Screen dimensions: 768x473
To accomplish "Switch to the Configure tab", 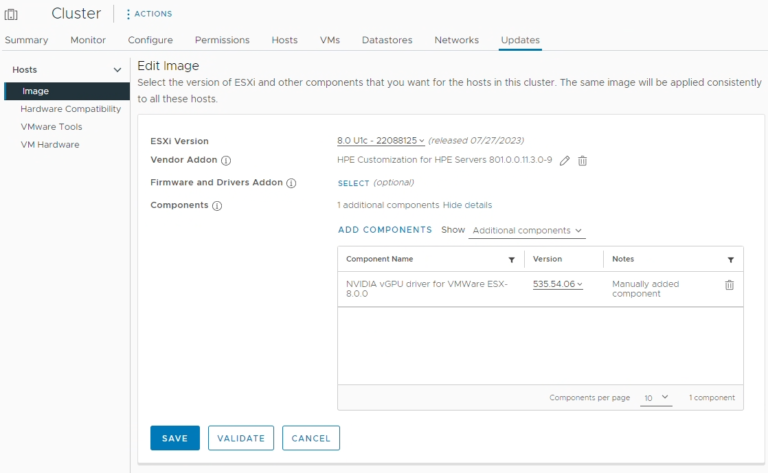I will point(150,40).
